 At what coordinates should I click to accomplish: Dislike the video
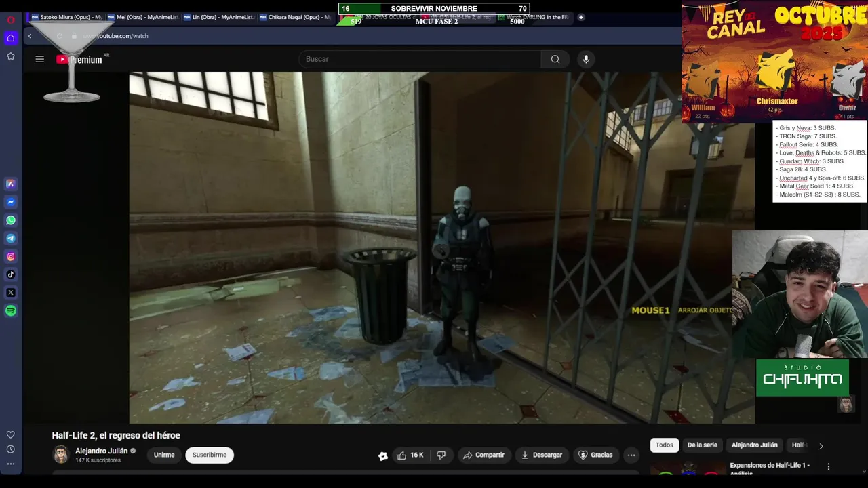pyautogui.click(x=441, y=455)
